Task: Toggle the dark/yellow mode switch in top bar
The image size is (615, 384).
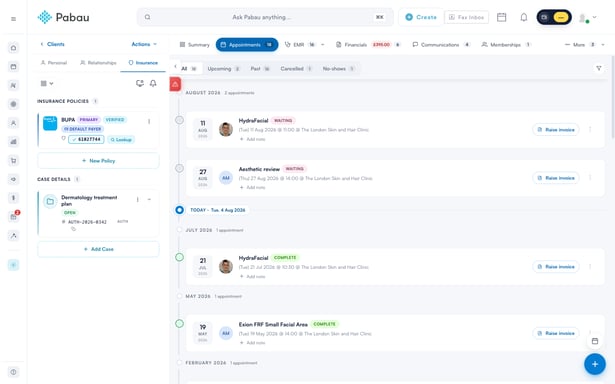Action: [x=554, y=17]
